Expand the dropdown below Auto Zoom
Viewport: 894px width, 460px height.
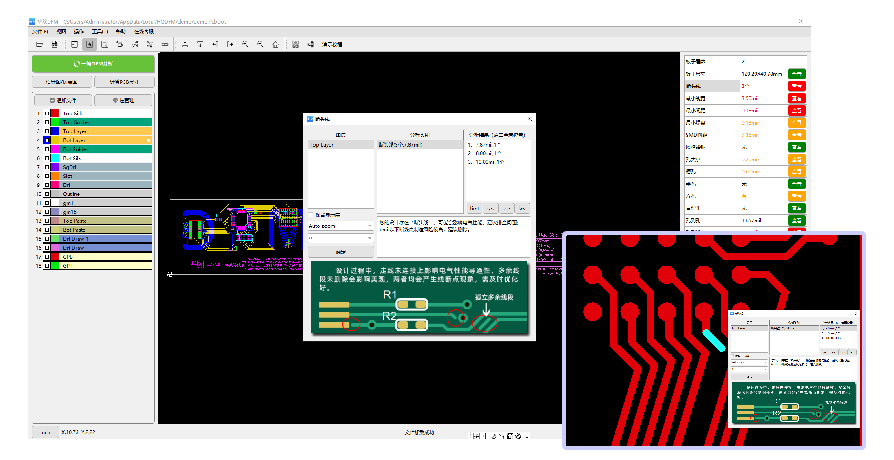[x=340, y=238]
